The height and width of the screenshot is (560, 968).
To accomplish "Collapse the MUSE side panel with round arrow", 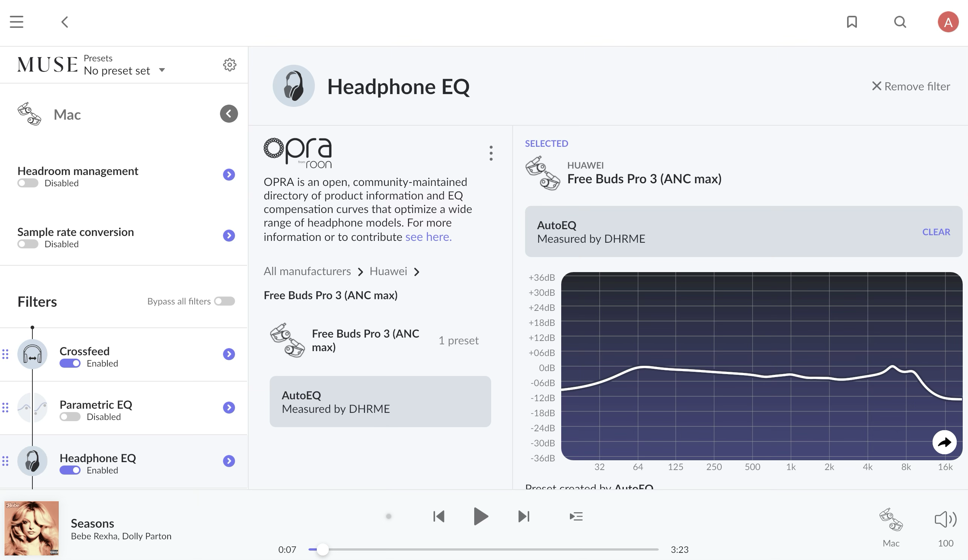I will [x=229, y=114].
